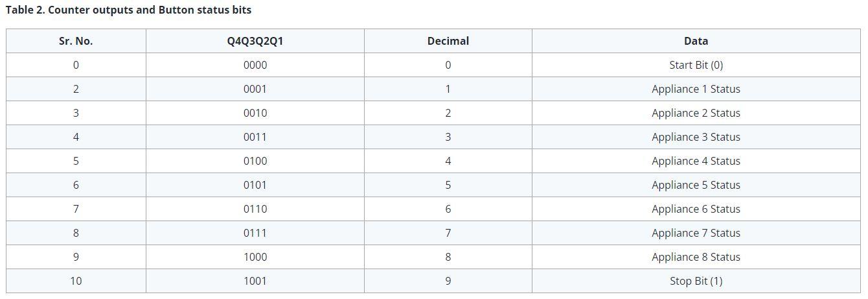Click the 'Sr. No.' column header
868x299 pixels.
(76, 41)
